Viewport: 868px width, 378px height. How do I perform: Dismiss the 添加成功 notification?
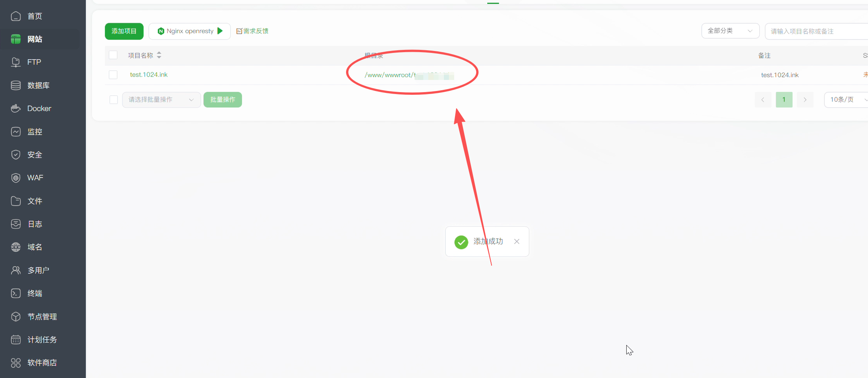tap(517, 241)
